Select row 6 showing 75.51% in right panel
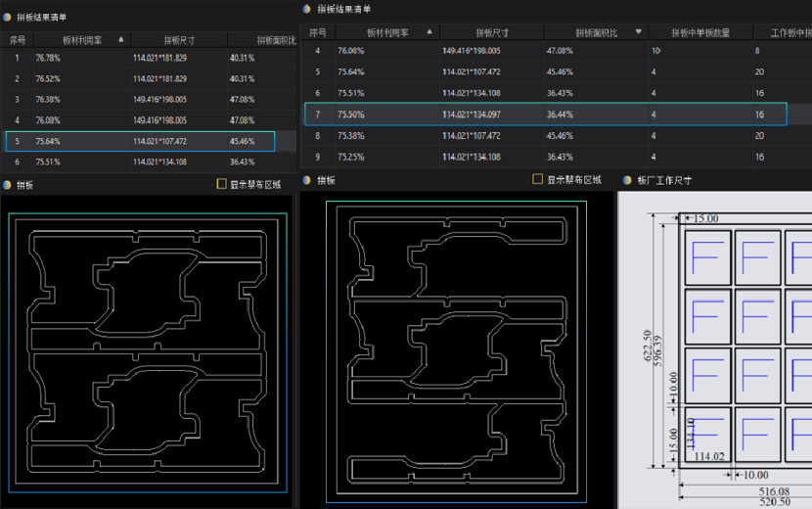The height and width of the screenshot is (509, 812). (x=557, y=93)
